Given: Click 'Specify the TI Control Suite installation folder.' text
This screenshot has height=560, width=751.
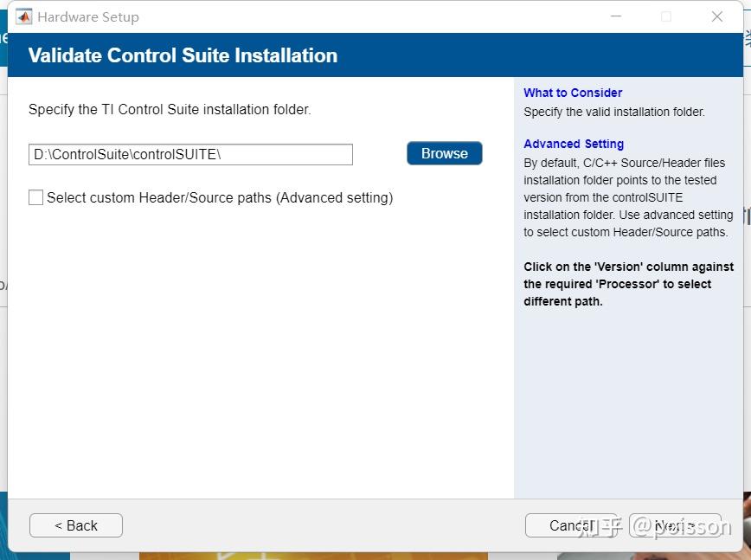Looking at the screenshot, I should [170, 109].
